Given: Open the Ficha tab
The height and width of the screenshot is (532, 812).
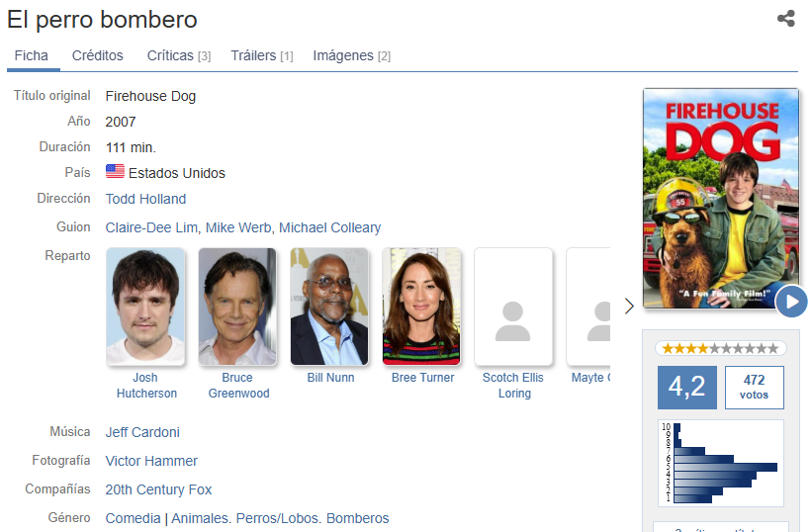Looking at the screenshot, I should click(x=32, y=55).
